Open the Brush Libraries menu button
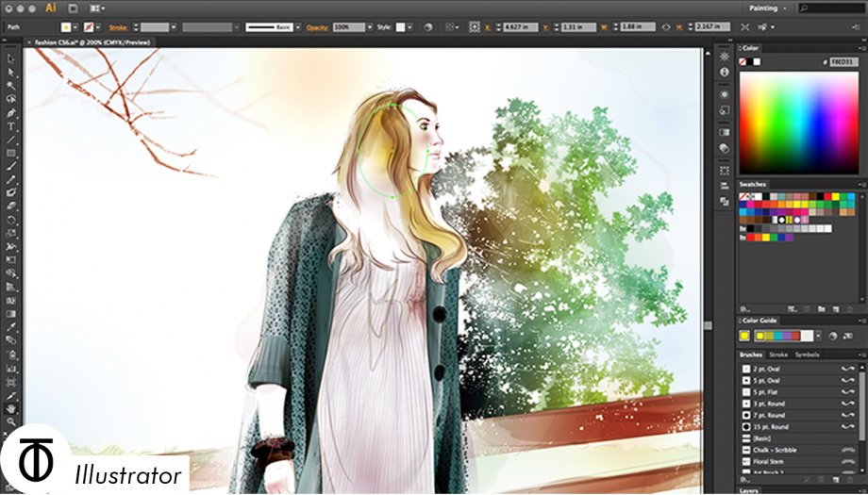This screenshot has width=868, height=495. point(744,480)
